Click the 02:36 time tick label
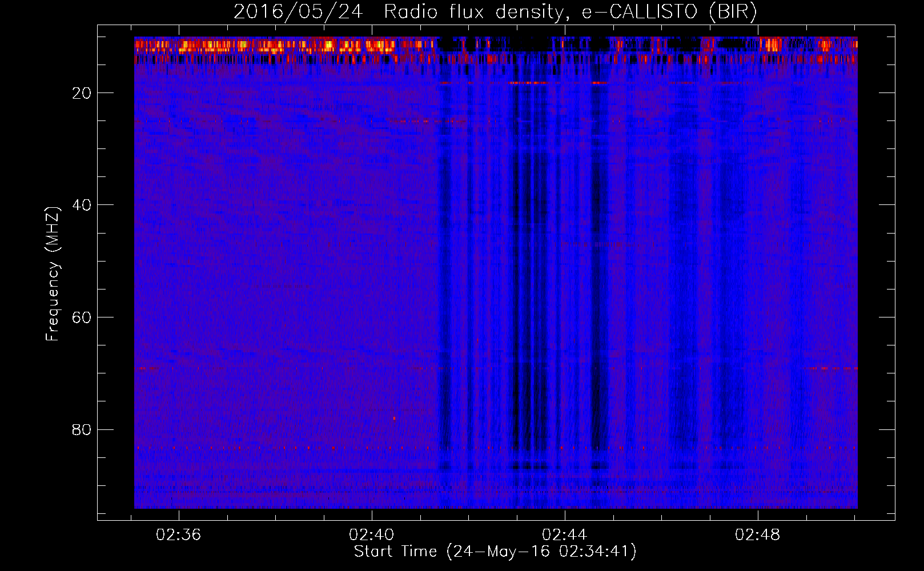 [179, 535]
